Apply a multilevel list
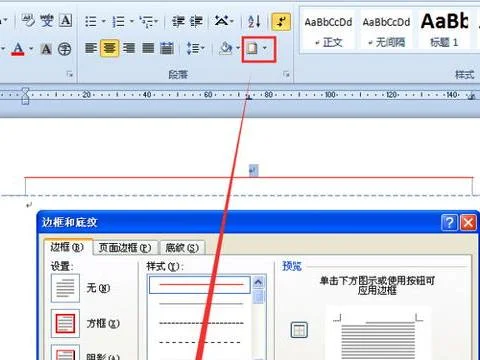 [146, 22]
